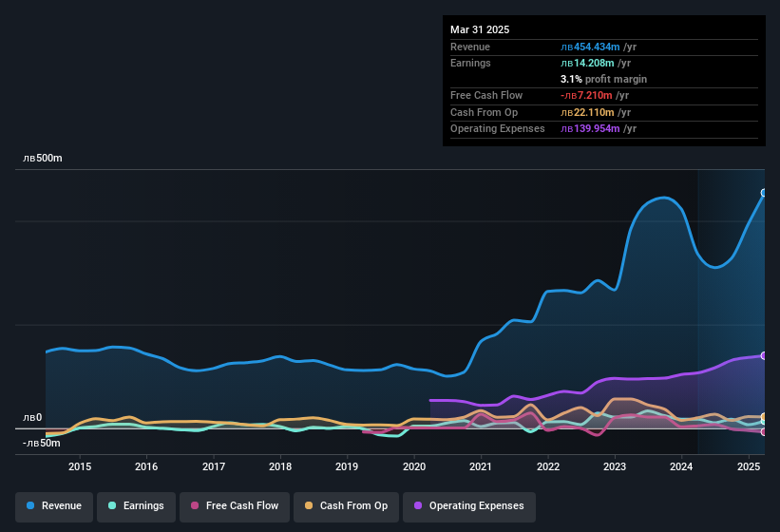780x532 pixels.
Task: Toggle the Revenue legend button
Action: point(54,506)
